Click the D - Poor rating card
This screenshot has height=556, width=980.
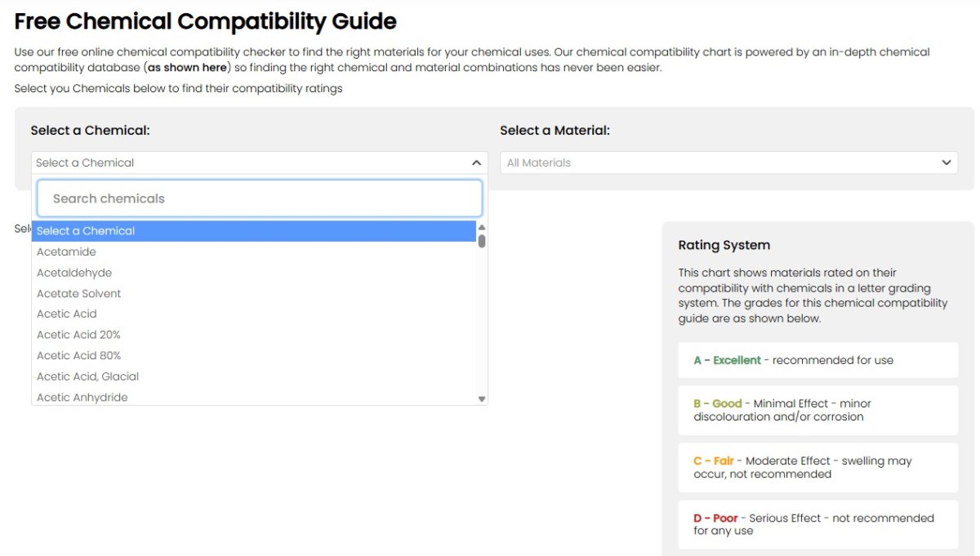pos(817,524)
